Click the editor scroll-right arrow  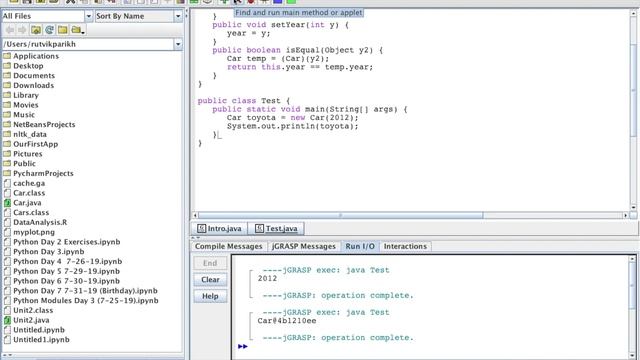pos(625,215)
